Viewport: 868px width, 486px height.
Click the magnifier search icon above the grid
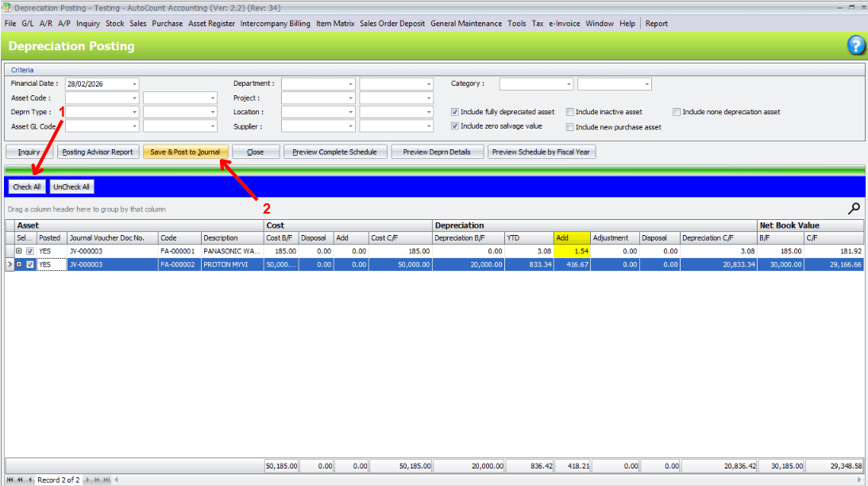[x=854, y=209]
